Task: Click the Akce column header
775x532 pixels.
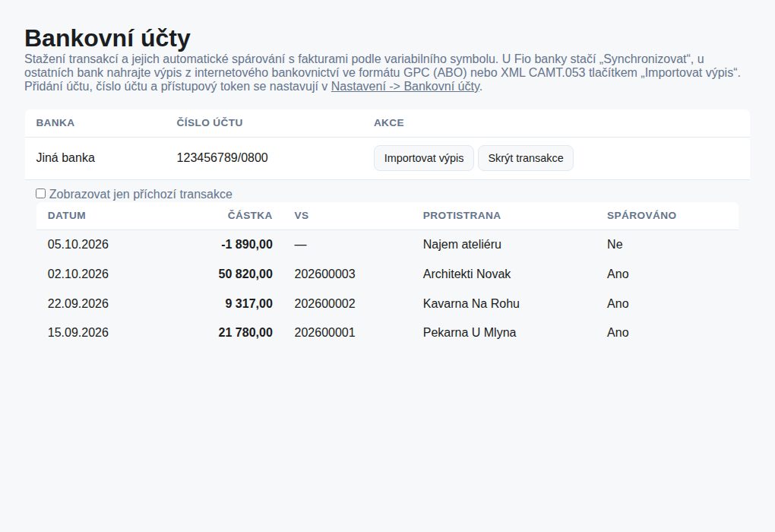Action: 389,122
